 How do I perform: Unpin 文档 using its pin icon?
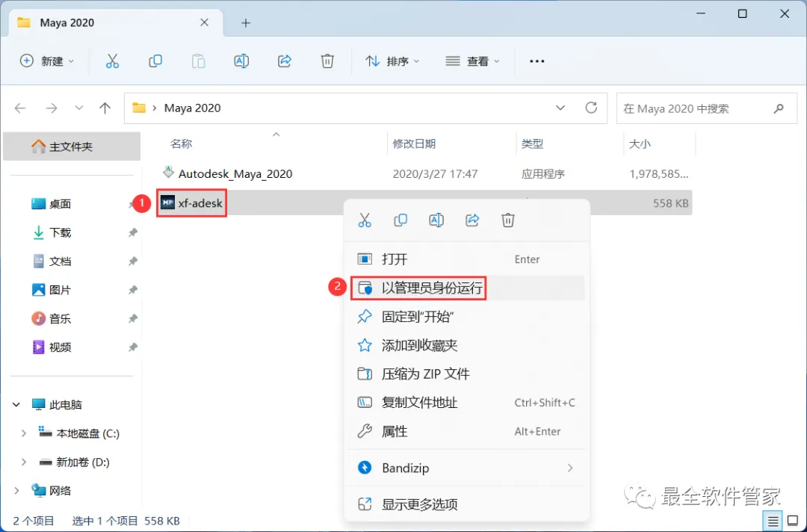(133, 262)
